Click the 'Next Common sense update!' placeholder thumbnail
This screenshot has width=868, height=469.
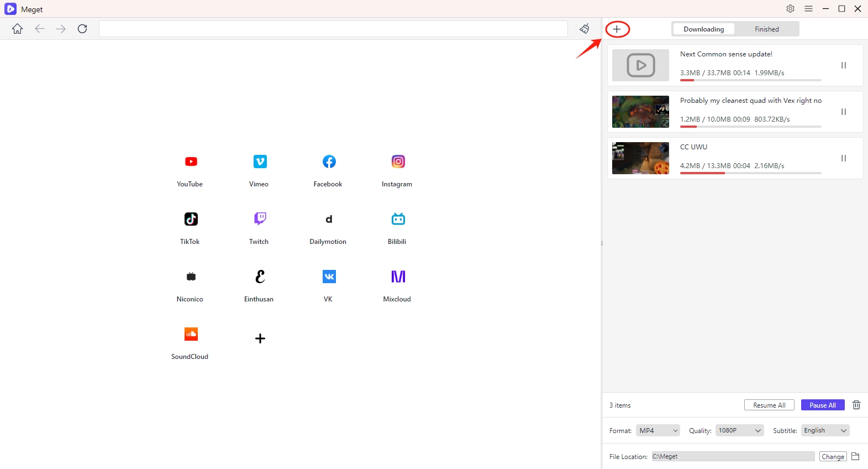click(x=641, y=65)
